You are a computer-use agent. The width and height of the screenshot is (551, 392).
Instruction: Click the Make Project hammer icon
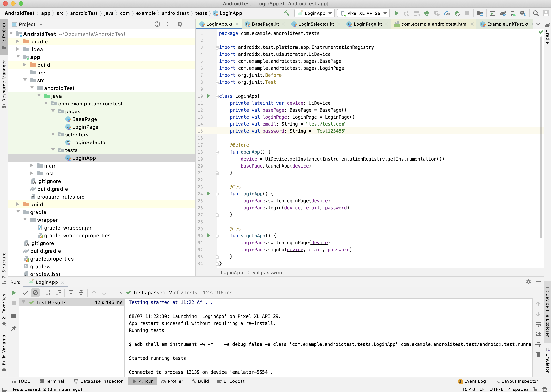coord(287,13)
